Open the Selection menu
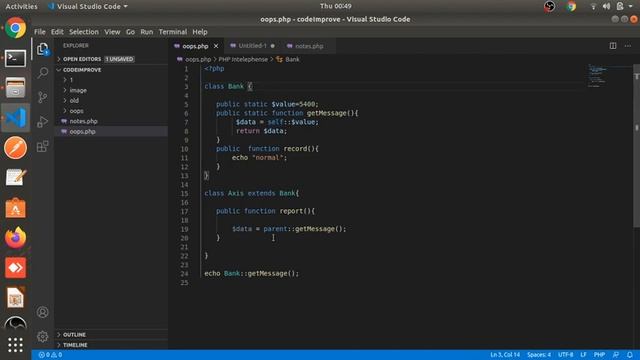640x360 pixels. pos(84,32)
